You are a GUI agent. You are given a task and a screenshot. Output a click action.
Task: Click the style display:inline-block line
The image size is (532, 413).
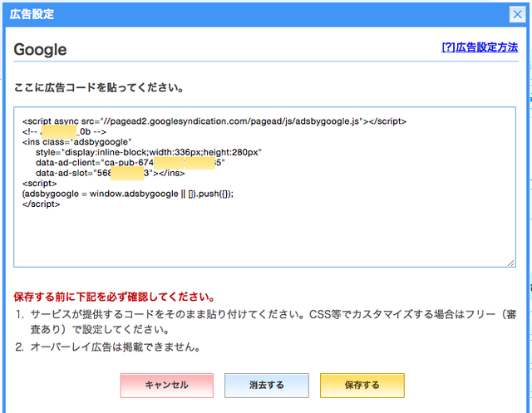(x=149, y=152)
